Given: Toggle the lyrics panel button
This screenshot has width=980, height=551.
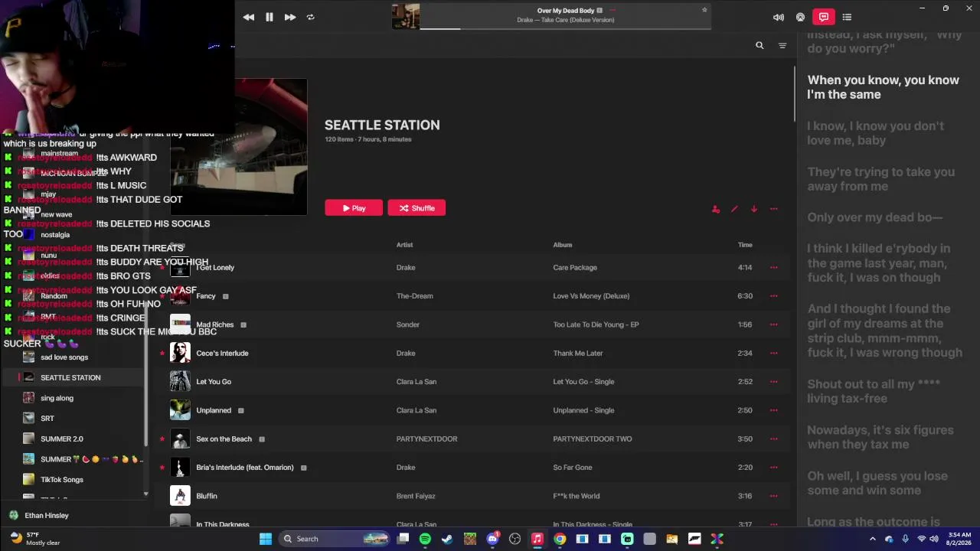Looking at the screenshot, I should 824,17.
